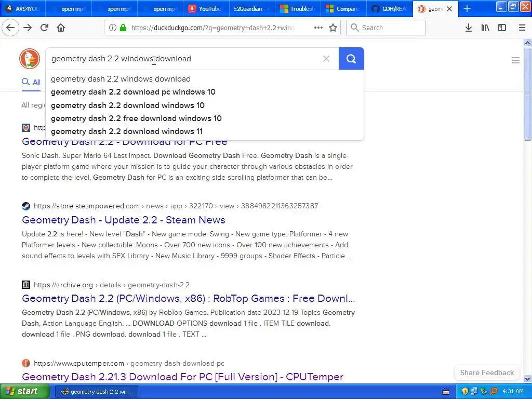Pick suggestion 'geometry dash 2.2 download windows 11'

[x=205, y=131]
